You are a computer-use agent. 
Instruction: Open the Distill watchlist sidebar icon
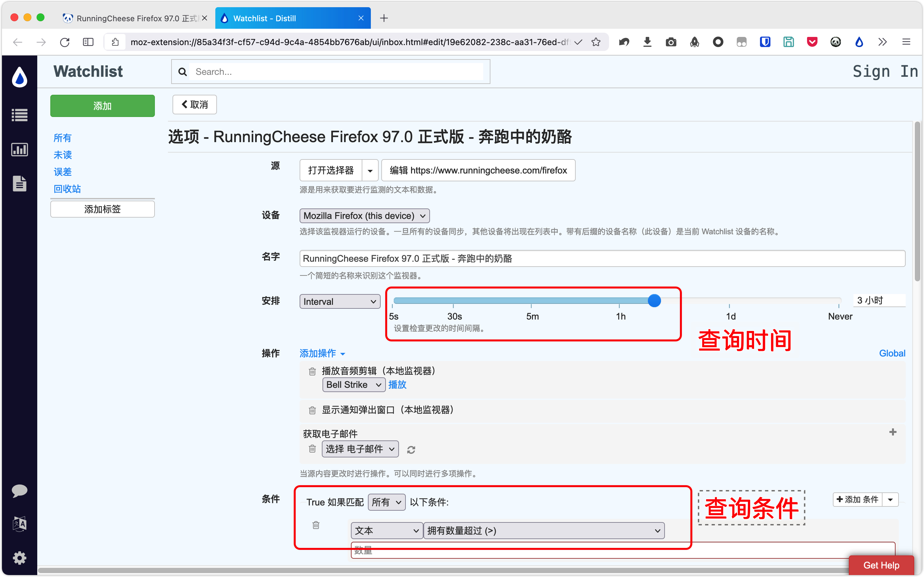(20, 115)
